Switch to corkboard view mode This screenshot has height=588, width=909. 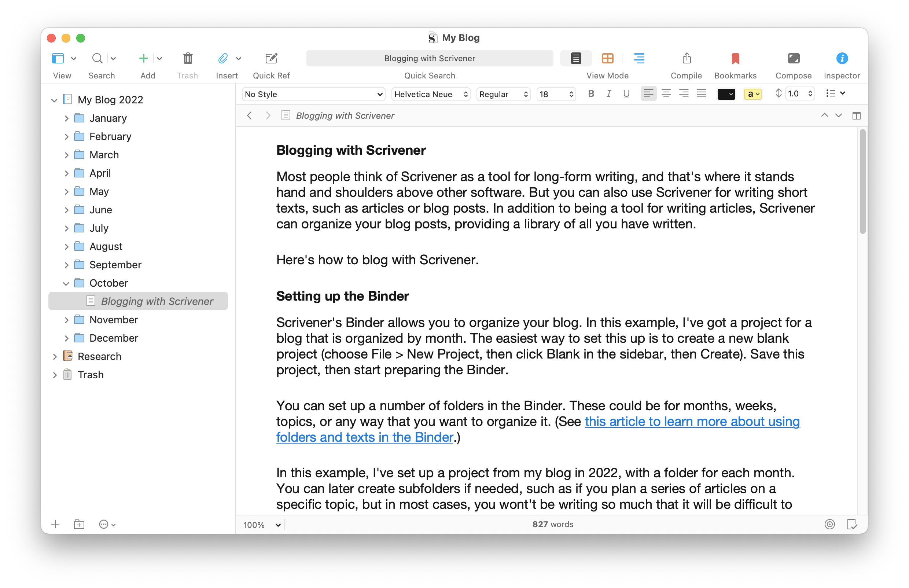607,58
